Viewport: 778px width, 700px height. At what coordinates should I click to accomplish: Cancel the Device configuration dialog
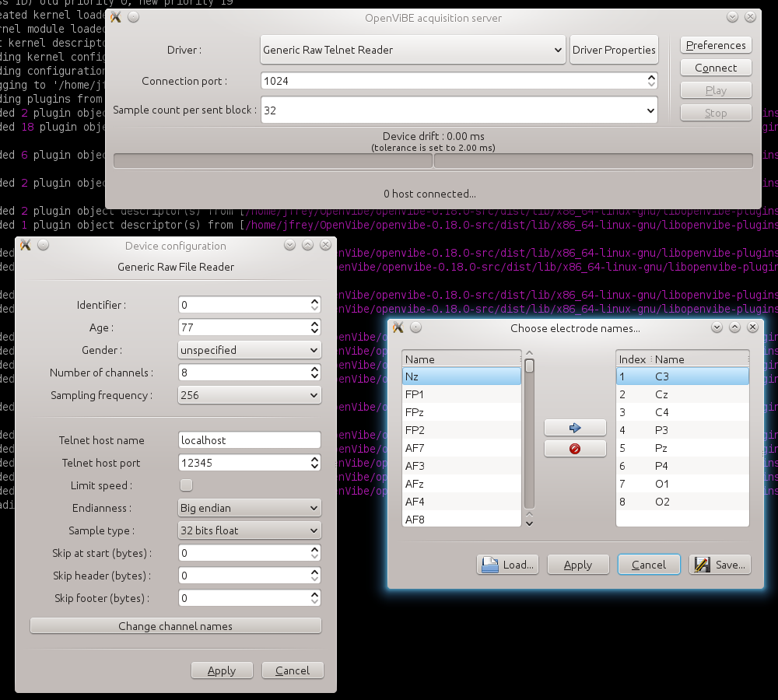(x=293, y=670)
